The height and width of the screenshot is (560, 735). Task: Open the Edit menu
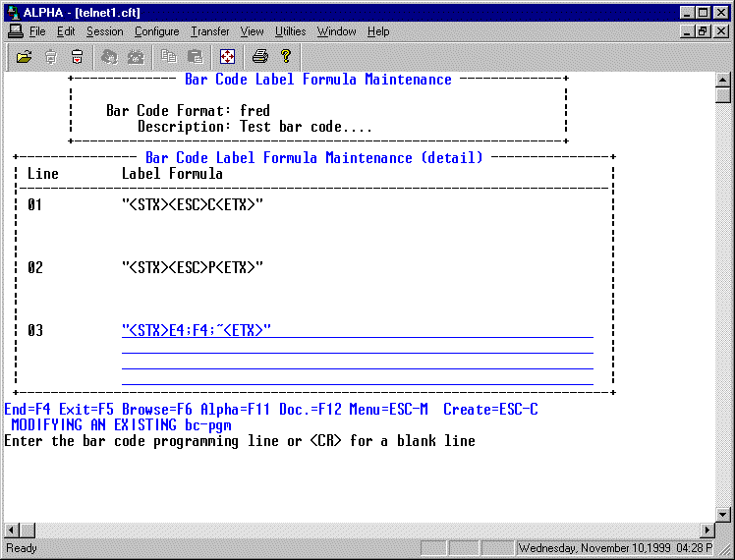point(66,31)
